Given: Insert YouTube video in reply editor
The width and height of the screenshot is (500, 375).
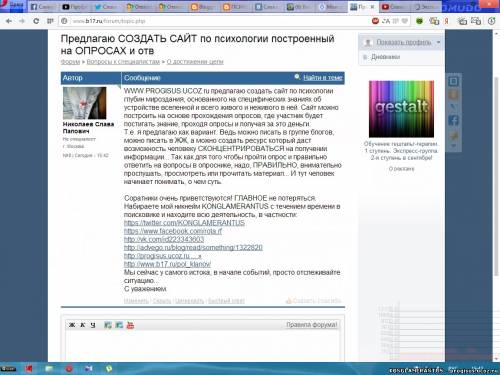Looking at the screenshot, I should (130, 325).
